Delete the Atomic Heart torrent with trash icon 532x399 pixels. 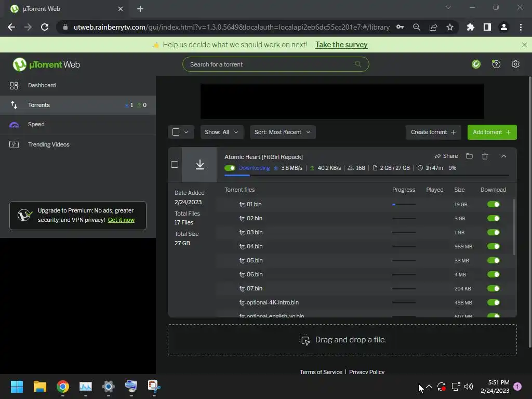(x=485, y=156)
